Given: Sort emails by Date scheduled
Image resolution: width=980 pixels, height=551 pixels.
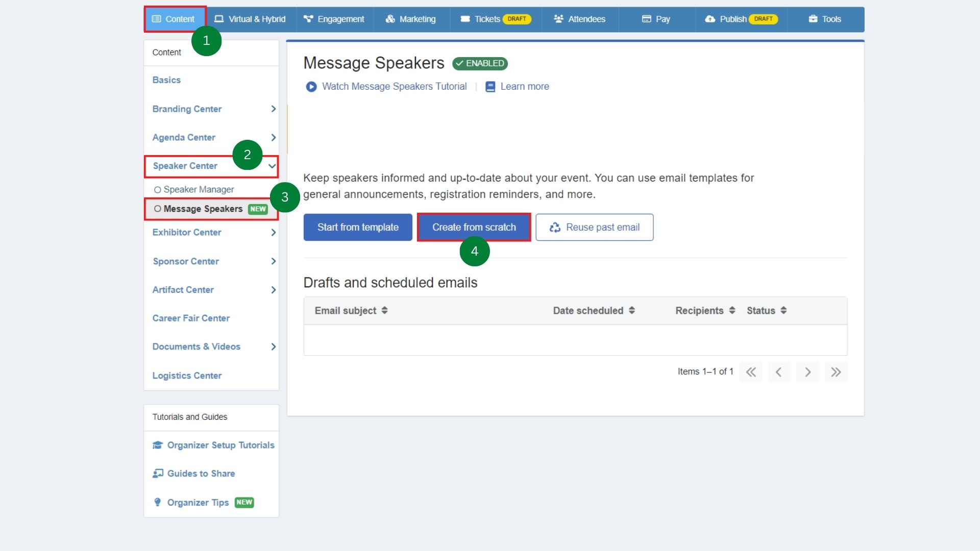Looking at the screenshot, I should (x=632, y=310).
